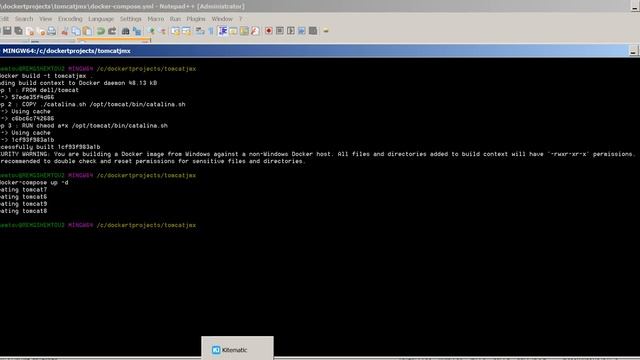Open the View menu

click(x=45, y=19)
